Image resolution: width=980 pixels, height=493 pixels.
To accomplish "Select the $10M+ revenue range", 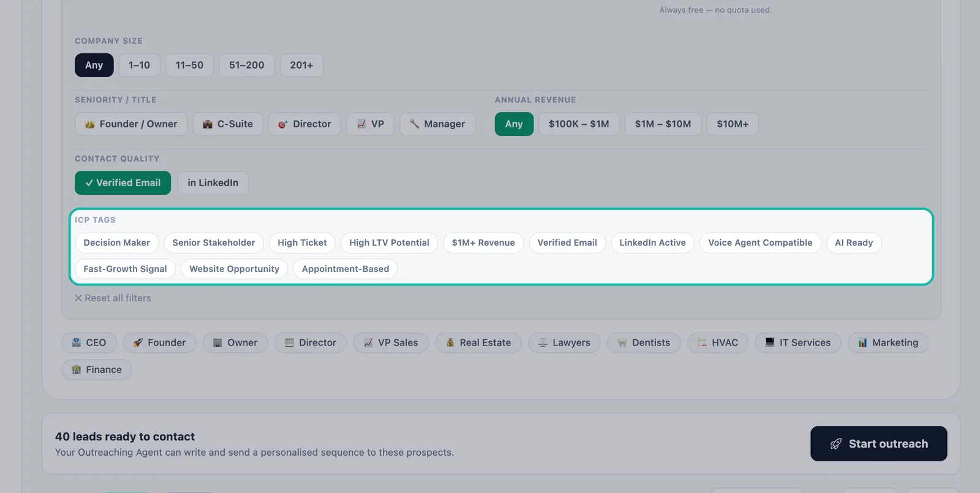I will click(733, 124).
